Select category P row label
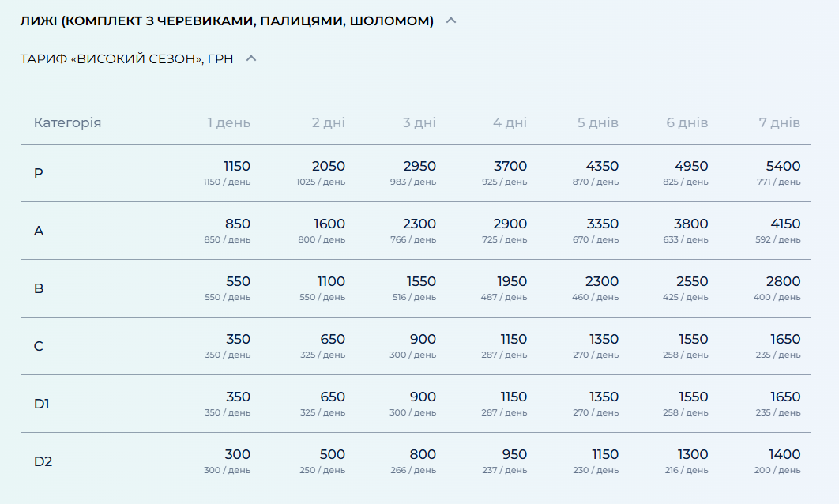The image size is (839, 504). 39,173
